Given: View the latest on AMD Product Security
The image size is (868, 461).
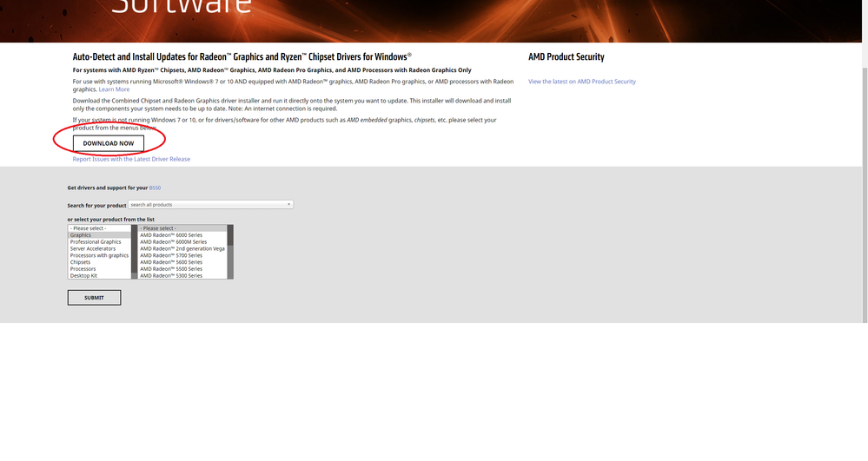Looking at the screenshot, I should (x=582, y=82).
